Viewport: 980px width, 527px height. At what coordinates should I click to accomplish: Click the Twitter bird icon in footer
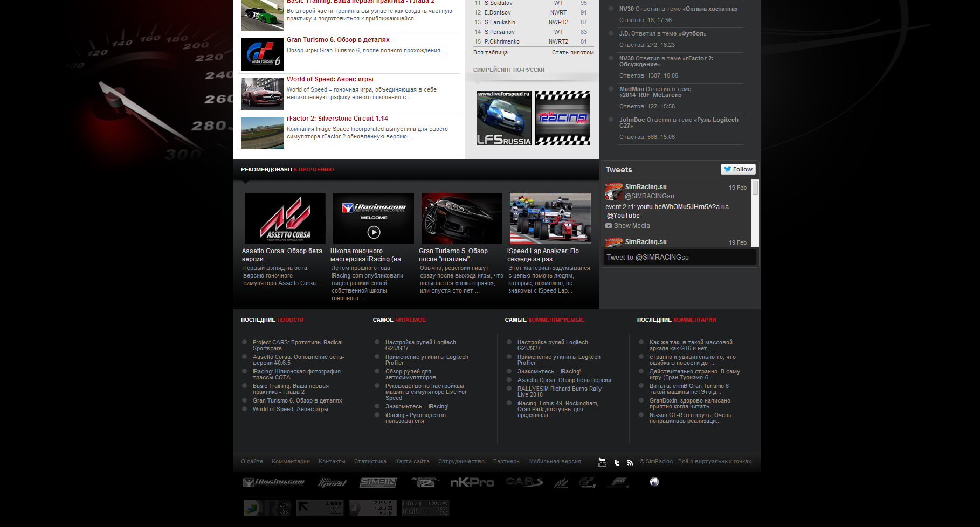pos(617,462)
